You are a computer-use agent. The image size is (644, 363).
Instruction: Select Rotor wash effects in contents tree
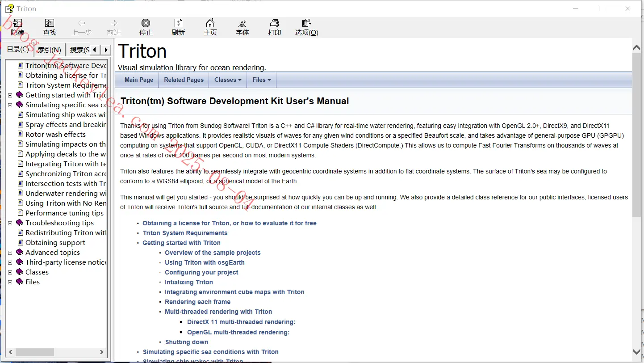(55, 135)
